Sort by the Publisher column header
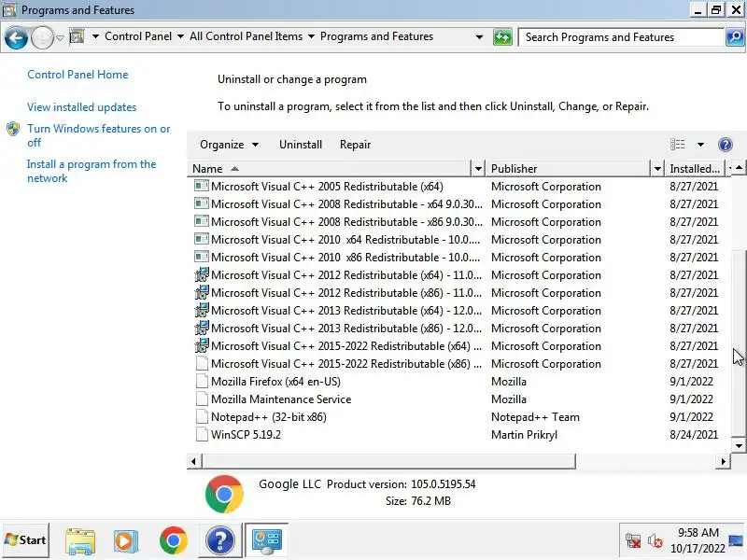Viewport: 747px width, 560px height. [x=569, y=169]
